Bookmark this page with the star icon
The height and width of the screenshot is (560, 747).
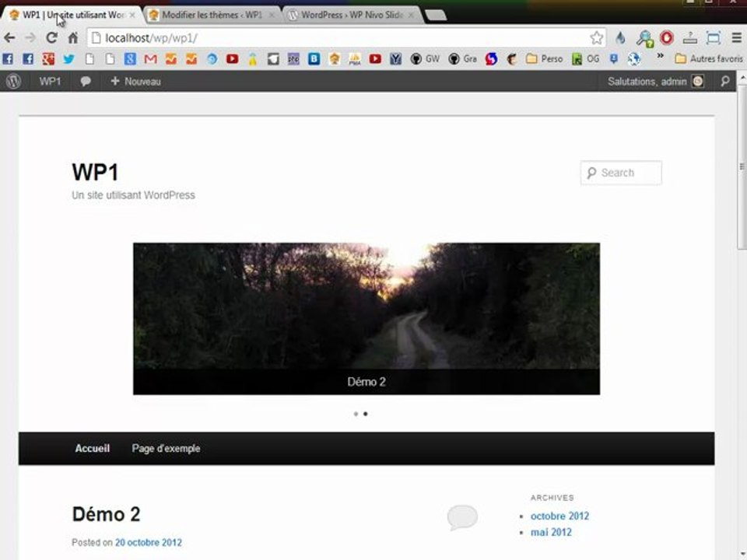click(596, 37)
